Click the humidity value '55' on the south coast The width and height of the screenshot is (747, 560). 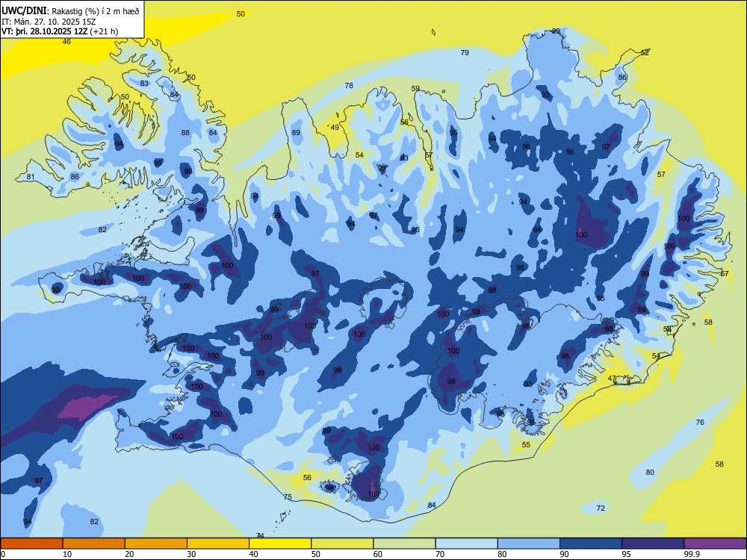(x=526, y=445)
